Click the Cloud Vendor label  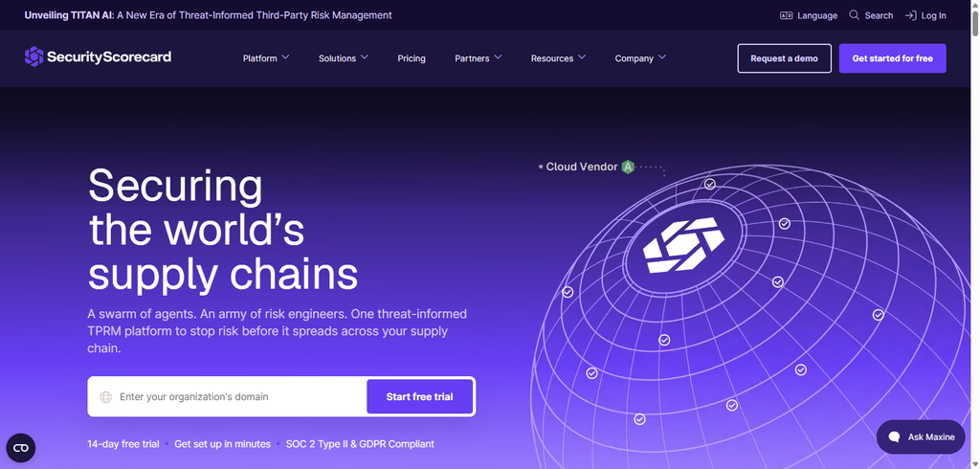(x=582, y=167)
